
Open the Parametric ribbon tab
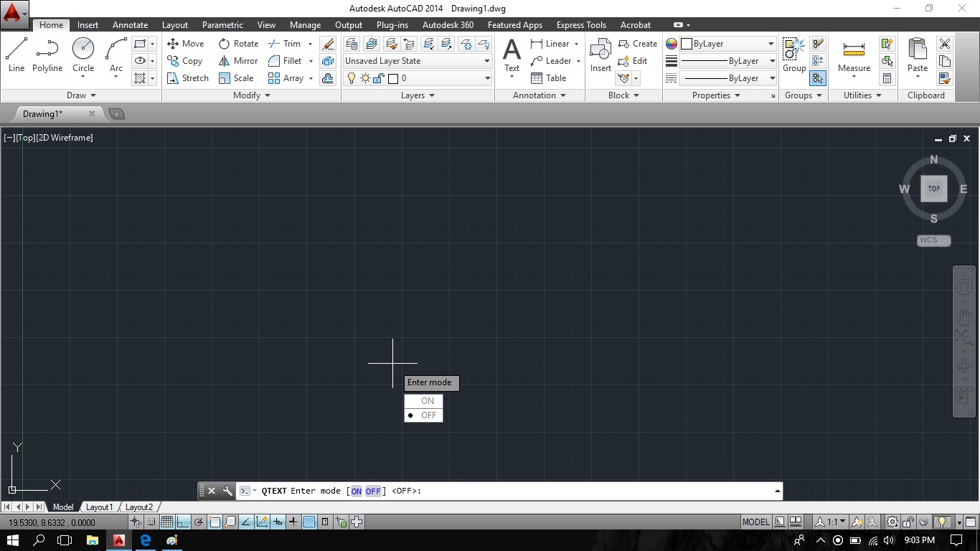click(x=222, y=25)
